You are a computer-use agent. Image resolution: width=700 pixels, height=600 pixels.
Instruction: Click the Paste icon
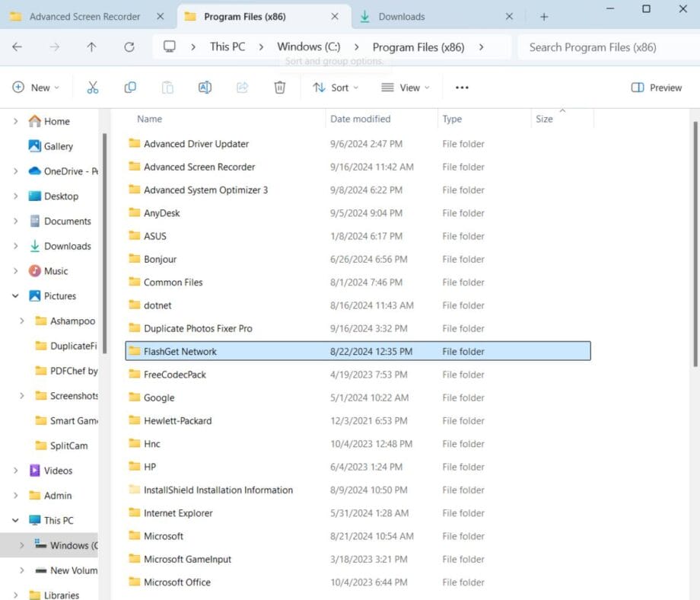[167, 87]
